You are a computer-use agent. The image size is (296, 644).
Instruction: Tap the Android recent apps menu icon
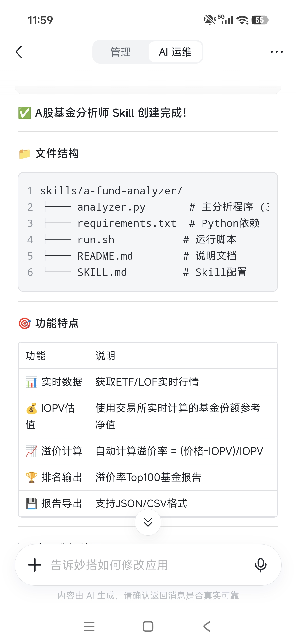89,626
